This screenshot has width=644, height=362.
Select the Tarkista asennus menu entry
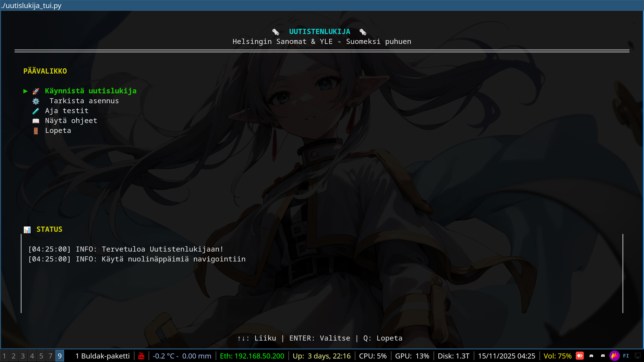tap(84, 101)
